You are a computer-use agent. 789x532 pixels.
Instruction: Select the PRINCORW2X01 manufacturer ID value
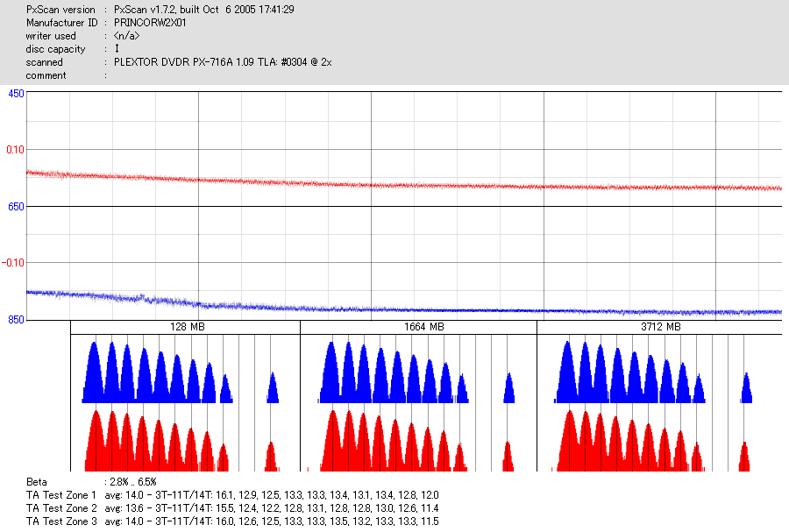point(150,23)
